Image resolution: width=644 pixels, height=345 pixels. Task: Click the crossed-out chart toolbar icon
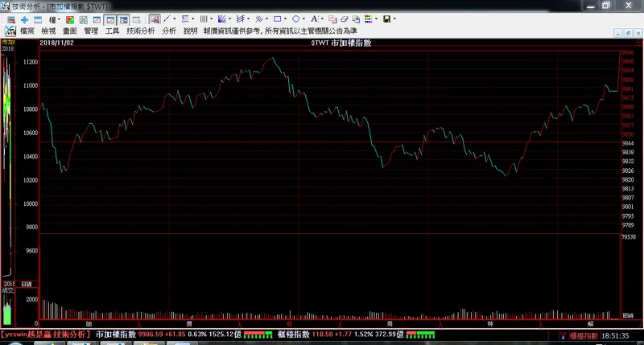(x=84, y=19)
